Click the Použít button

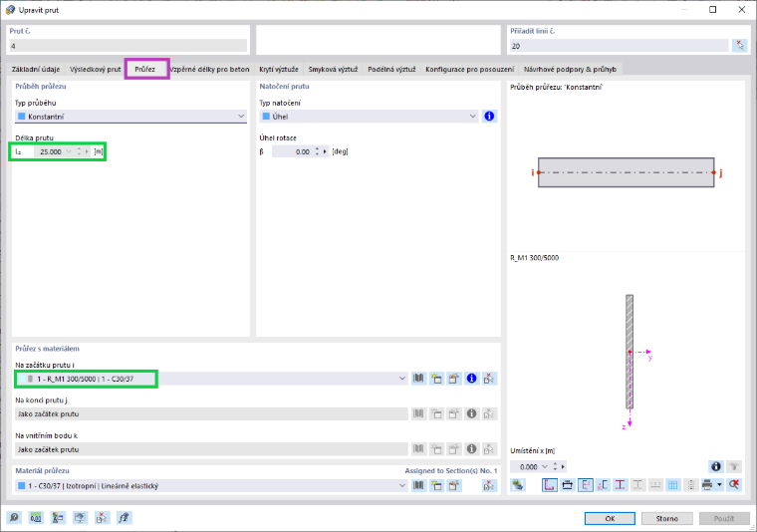coord(724,518)
